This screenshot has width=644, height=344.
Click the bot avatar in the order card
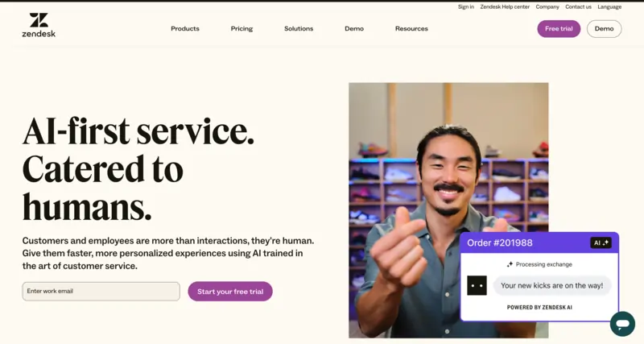pyautogui.click(x=477, y=285)
